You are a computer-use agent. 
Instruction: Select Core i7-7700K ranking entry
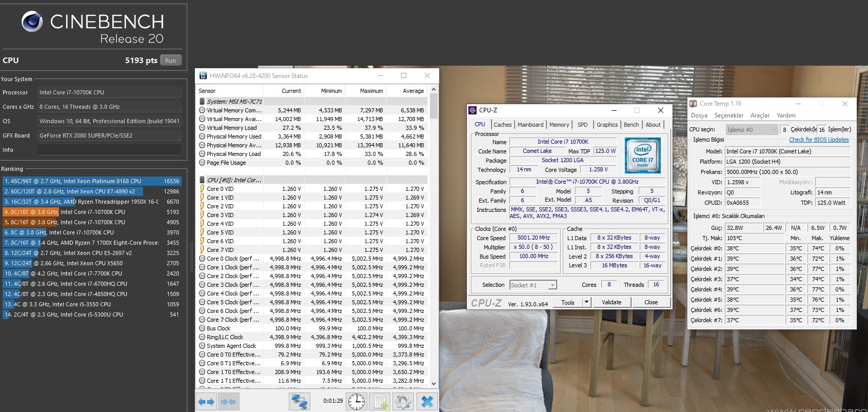tap(92, 273)
